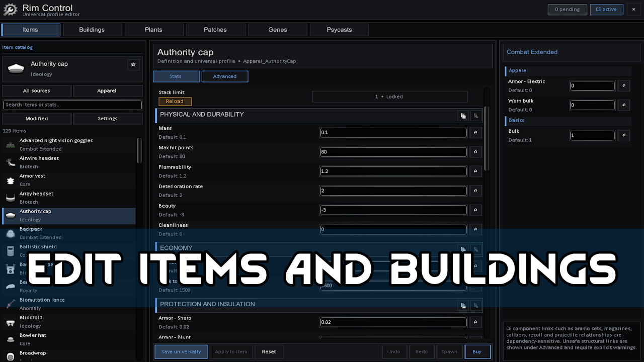This screenshot has width=644, height=362.
Task: Click the Airwire headset item icon
Action: (10, 162)
